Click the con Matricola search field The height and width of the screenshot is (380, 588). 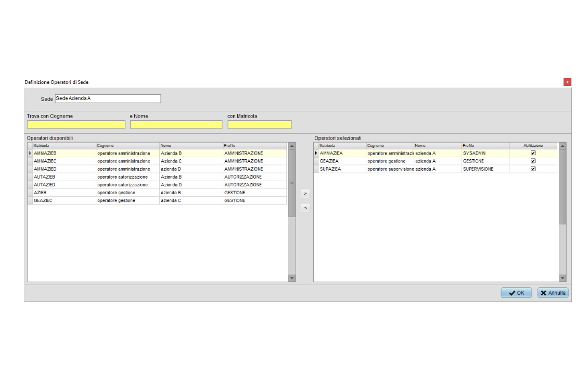259,124
